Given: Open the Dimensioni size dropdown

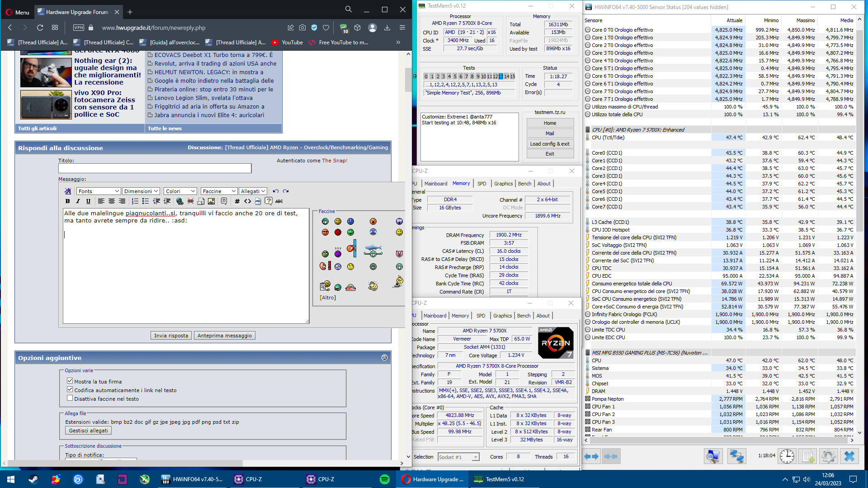Looking at the screenshot, I should (141, 191).
